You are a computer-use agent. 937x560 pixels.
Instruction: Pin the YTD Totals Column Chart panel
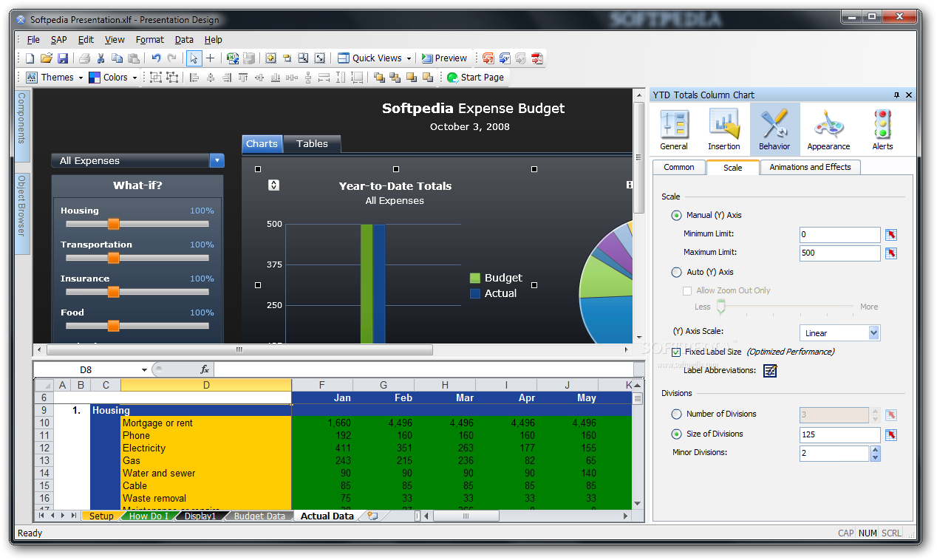tap(897, 95)
